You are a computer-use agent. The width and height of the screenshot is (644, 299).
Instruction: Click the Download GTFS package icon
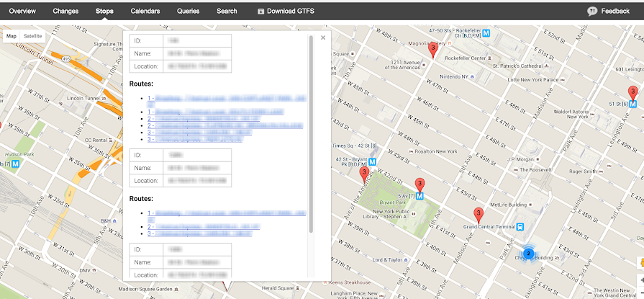[260, 12]
